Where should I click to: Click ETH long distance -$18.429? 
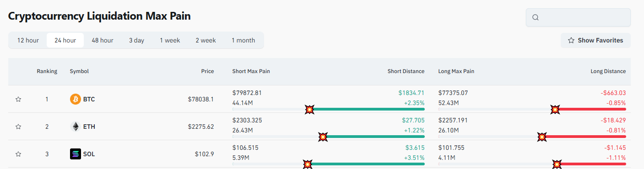click(x=613, y=120)
